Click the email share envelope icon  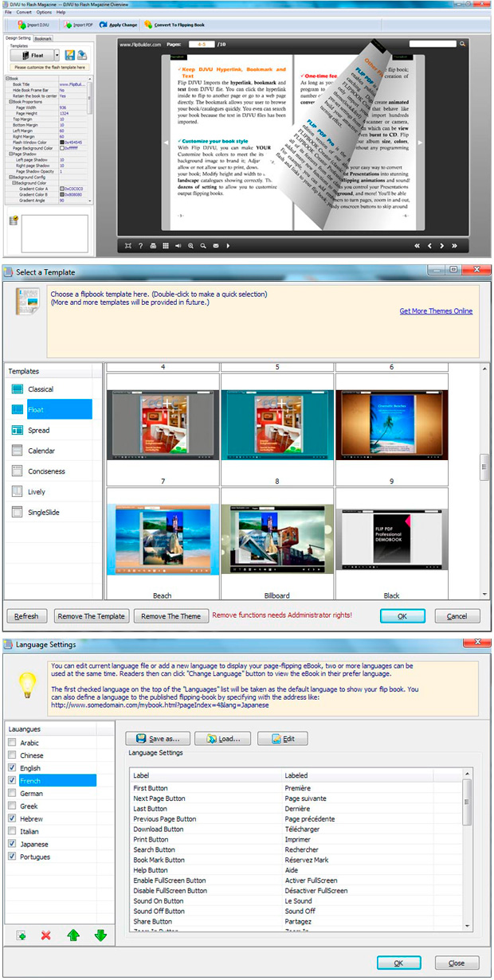[217, 246]
